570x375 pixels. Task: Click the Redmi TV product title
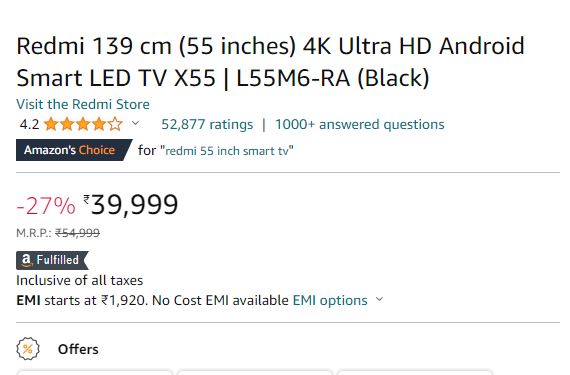tap(270, 62)
